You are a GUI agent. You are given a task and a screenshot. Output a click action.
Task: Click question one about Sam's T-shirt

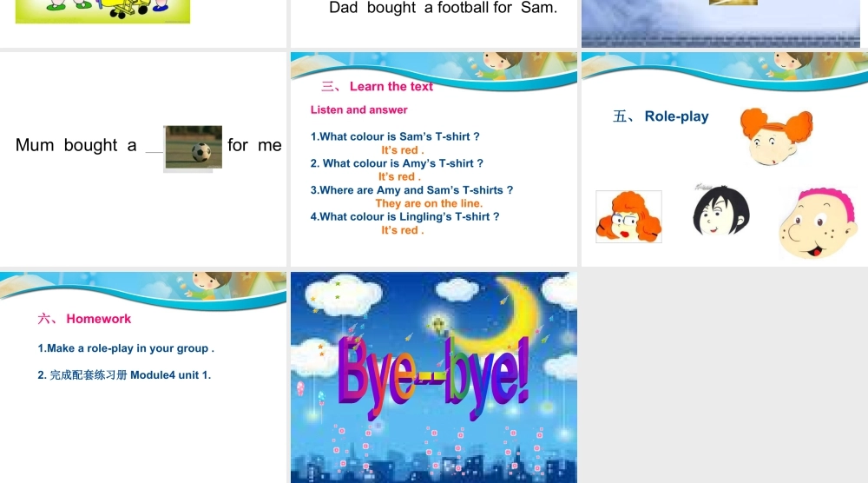click(x=395, y=136)
